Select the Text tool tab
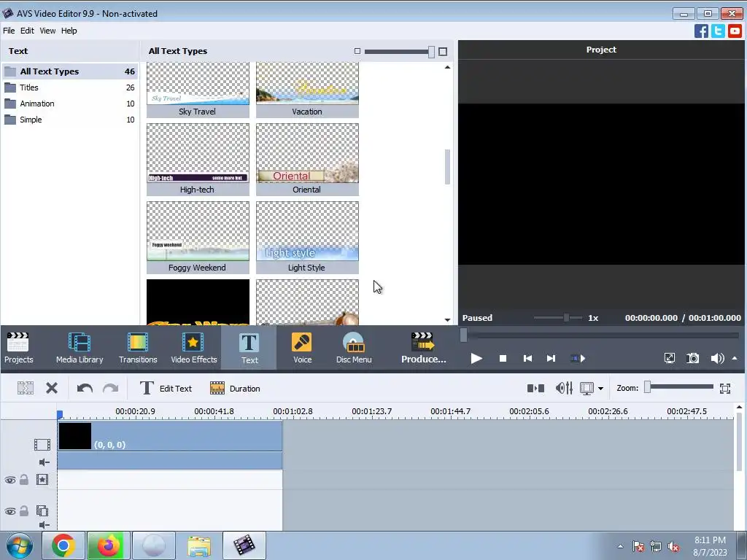The image size is (747, 560). point(249,348)
